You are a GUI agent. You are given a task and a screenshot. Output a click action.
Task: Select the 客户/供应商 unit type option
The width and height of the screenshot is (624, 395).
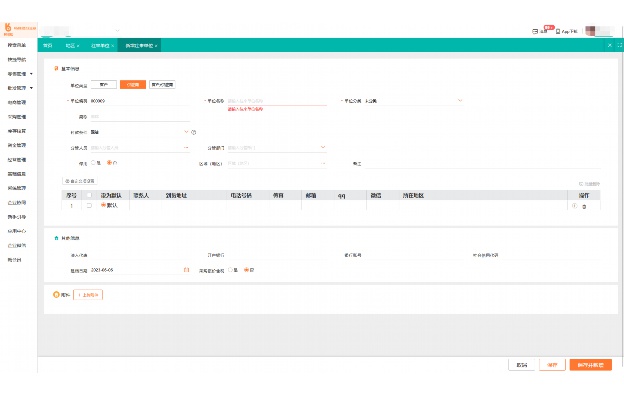(x=162, y=85)
